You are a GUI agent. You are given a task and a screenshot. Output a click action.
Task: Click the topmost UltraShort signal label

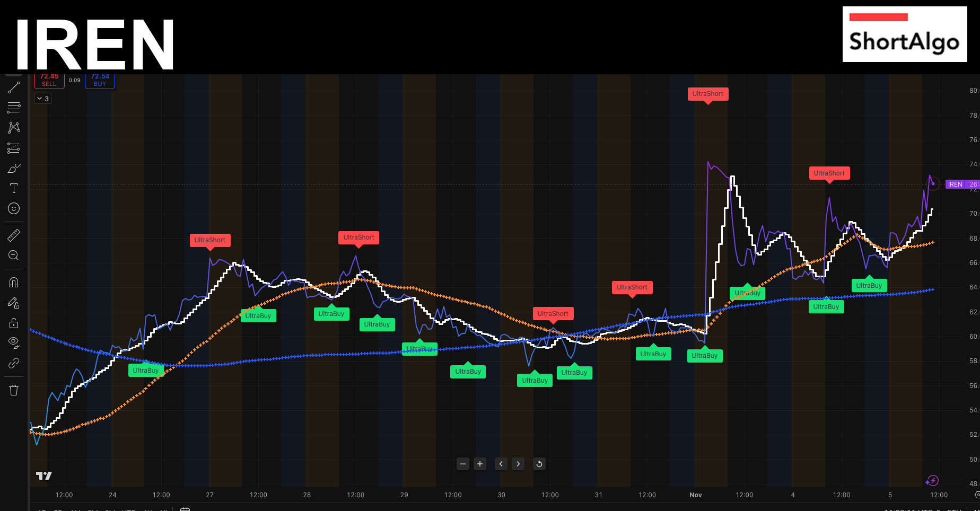click(x=708, y=94)
